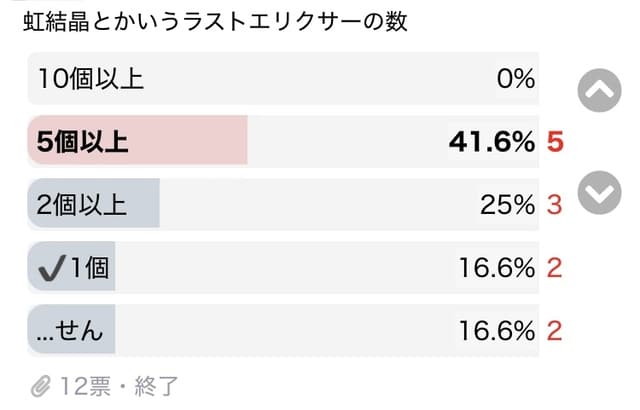Screen dimensions: 640x410
Task: Click the 16.6% result on 1個 row
Action: click(498, 267)
